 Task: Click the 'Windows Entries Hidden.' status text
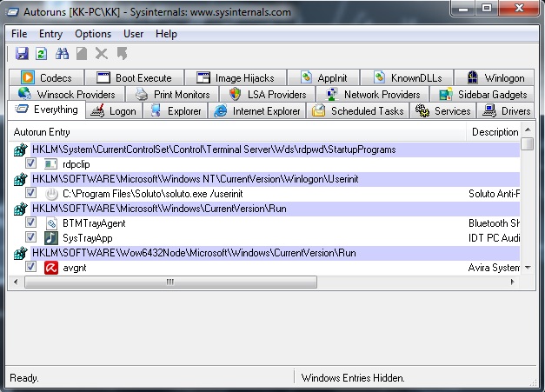(x=353, y=378)
